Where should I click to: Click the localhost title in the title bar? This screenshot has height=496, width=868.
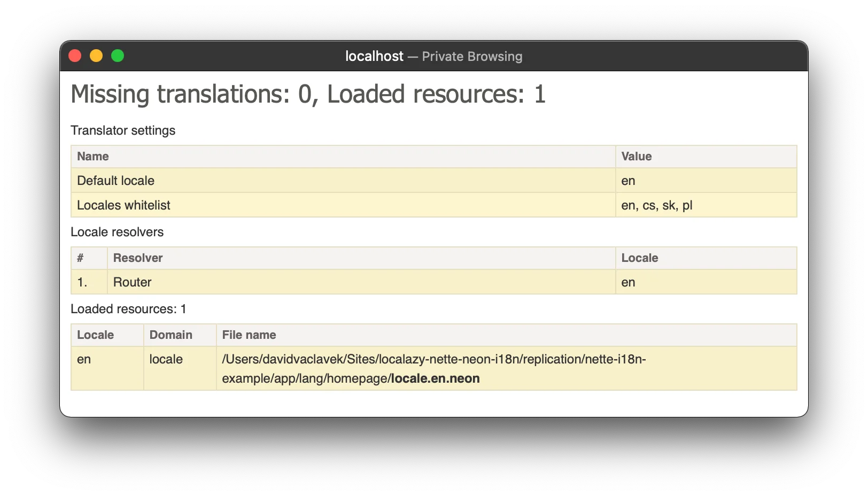(x=374, y=56)
